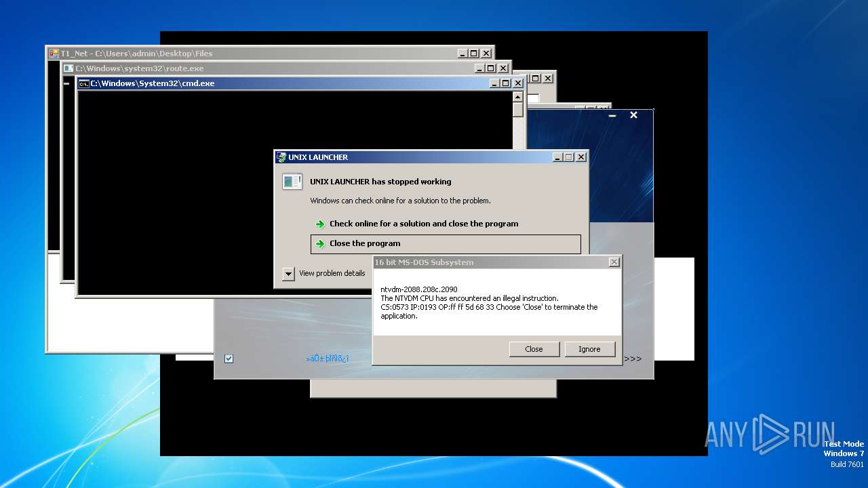Click text 'UNIX LAUNCHER has stopped working'
Image resolution: width=868 pixels, height=488 pixels.
380,182
